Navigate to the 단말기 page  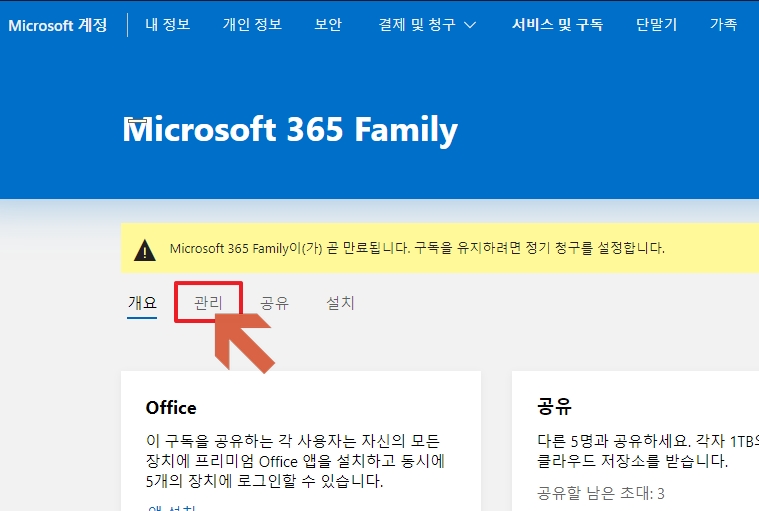coord(656,24)
